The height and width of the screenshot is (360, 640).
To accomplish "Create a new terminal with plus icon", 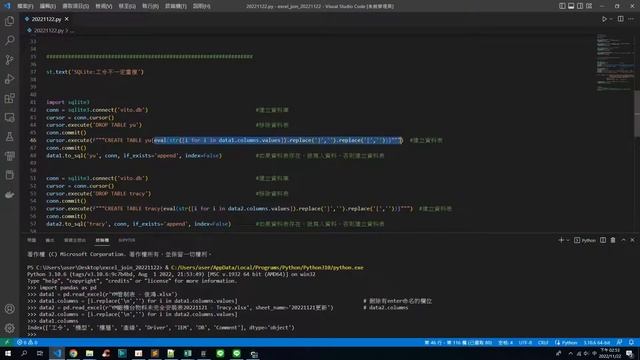I will pyautogui.click(x=561, y=240).
